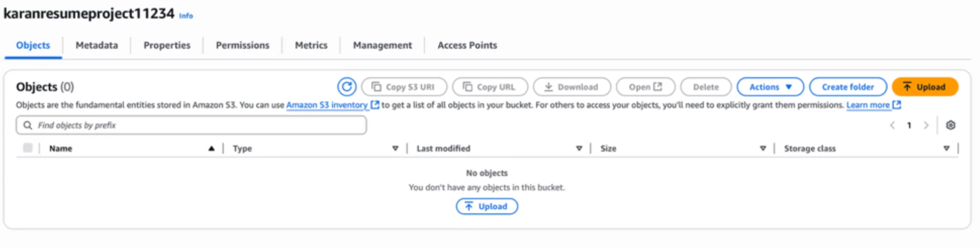Open the Actions dropdown menu
Screen dimensions: 980x248
pyautogui.click(x=770, y=87)
